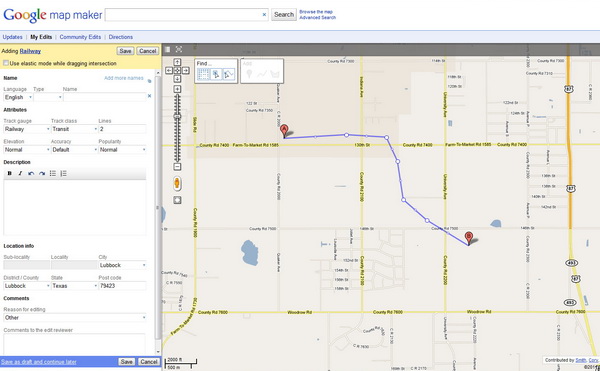Click the Pegman street view icon

(x=177, y=184)
